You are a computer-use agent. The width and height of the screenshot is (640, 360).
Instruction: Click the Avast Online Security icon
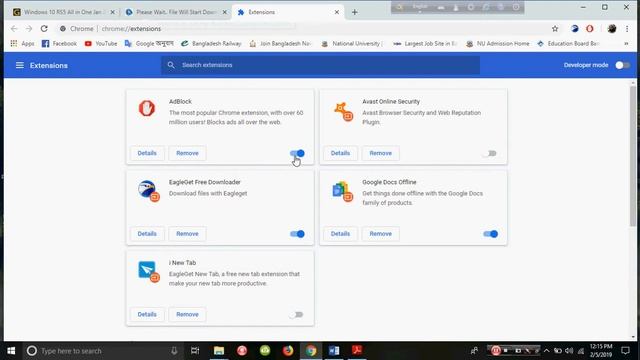click(x=343, y=111)
